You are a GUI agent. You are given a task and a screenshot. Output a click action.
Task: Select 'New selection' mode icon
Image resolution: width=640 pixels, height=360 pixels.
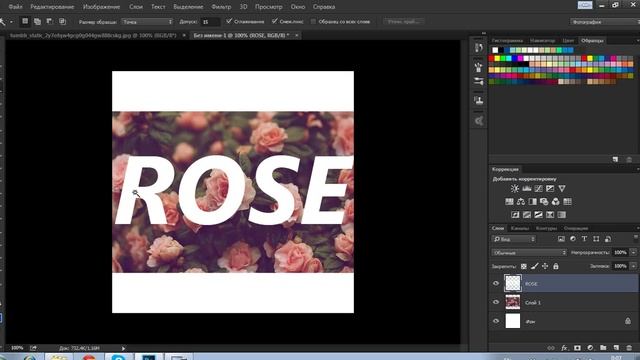tap(25, 21)
